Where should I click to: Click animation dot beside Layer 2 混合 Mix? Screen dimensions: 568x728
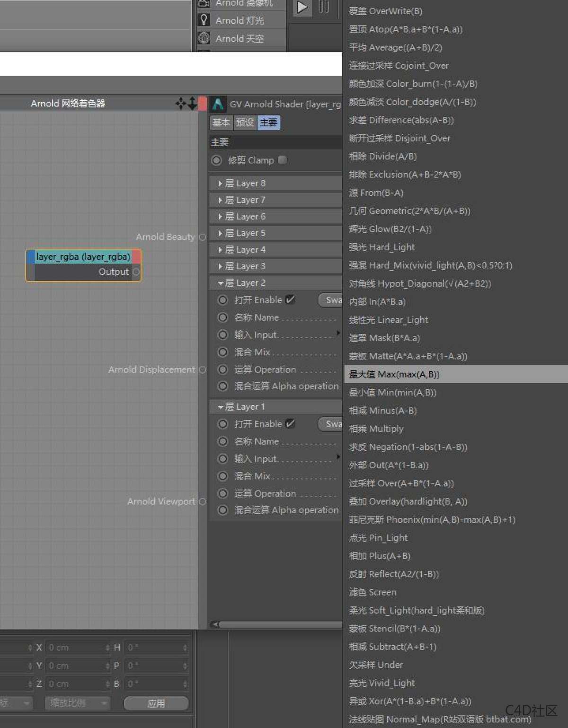tap(222, 352)
